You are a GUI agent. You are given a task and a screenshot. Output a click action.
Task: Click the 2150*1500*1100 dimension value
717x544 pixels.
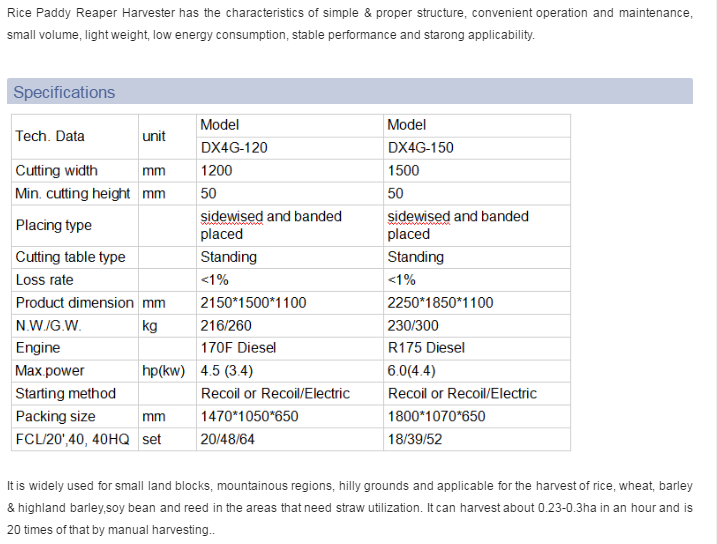pos(254,302)
